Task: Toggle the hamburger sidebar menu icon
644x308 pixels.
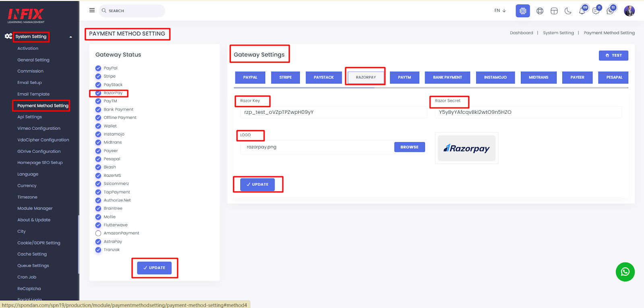Action: (92, 10)
